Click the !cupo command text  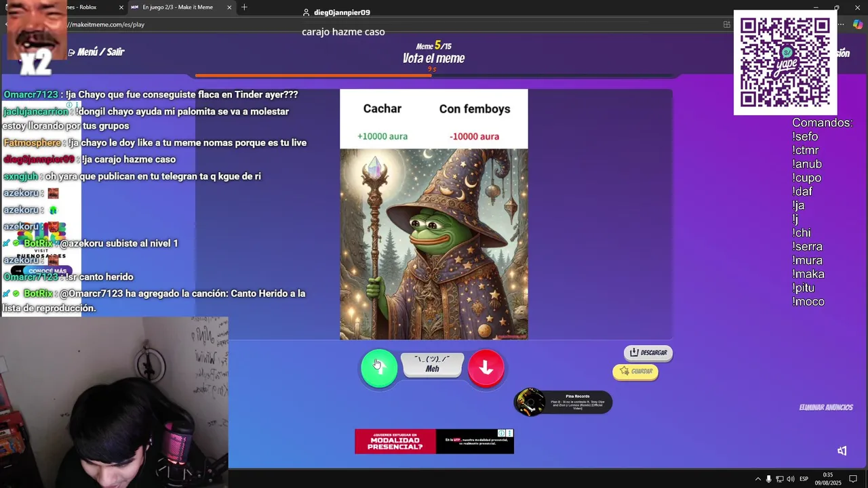pyautogui.click(x=807, y=178)
